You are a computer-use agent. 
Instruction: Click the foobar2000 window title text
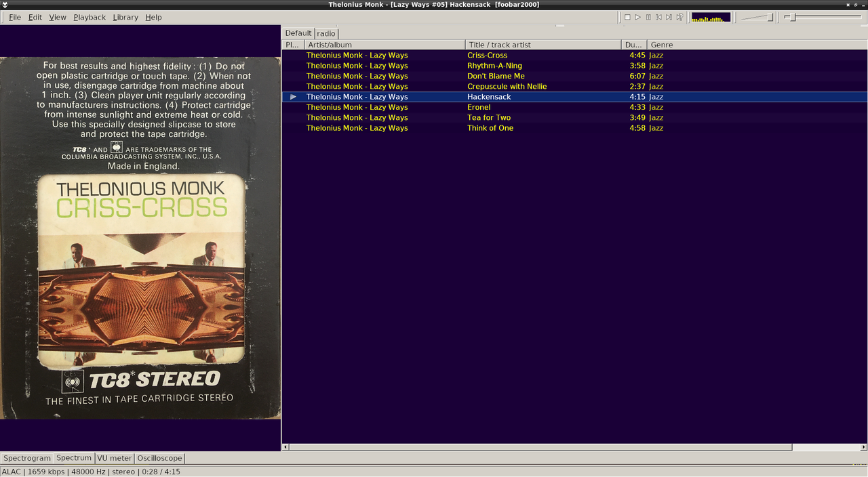pos(434,5)
